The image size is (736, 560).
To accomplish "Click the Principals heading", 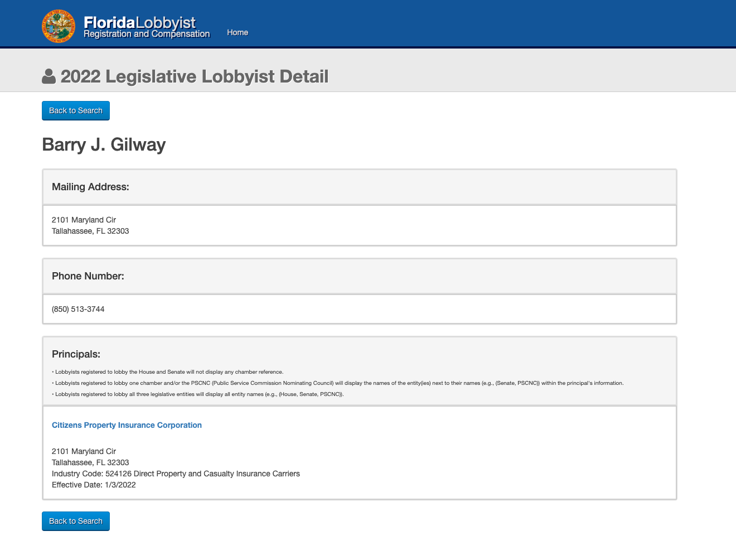I will point(76,354).
